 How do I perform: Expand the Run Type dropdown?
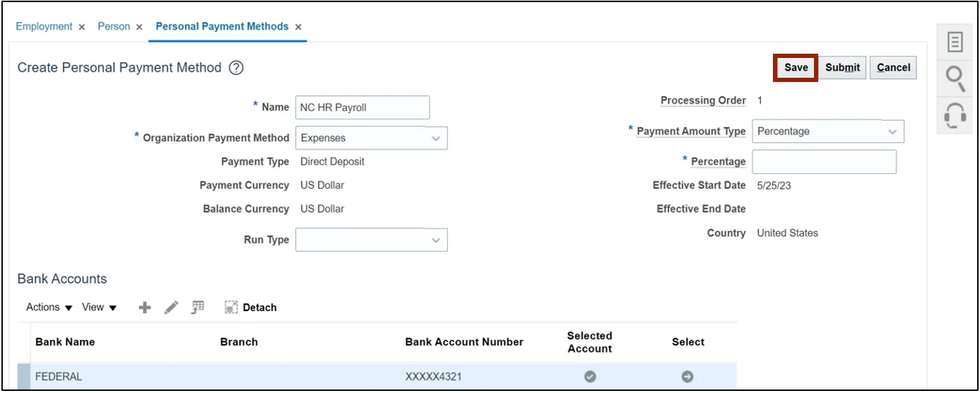click(x=435, y=240)
